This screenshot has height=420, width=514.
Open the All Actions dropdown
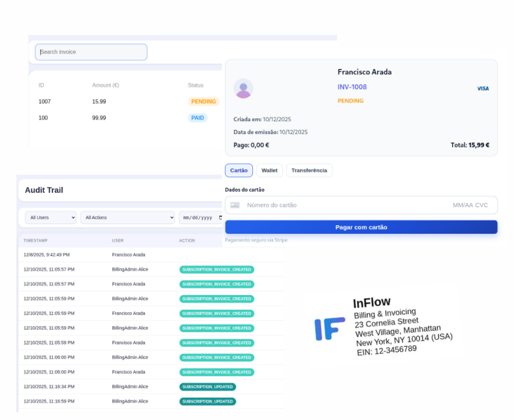pos(127,217)
